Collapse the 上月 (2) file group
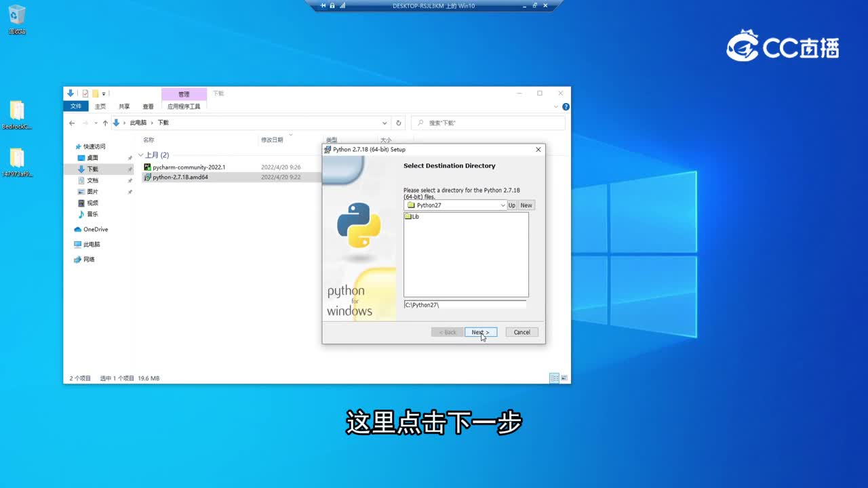 [140, 155]
